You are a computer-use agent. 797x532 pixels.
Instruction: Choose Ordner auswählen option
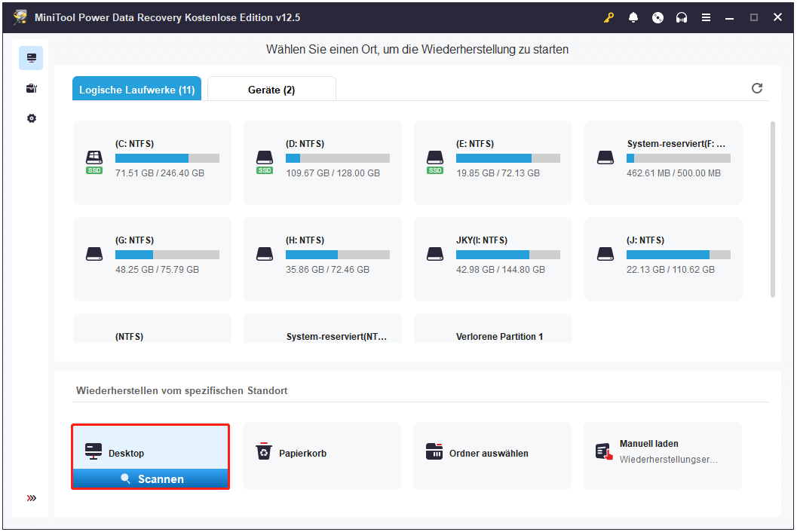click(x=492, y=456)
